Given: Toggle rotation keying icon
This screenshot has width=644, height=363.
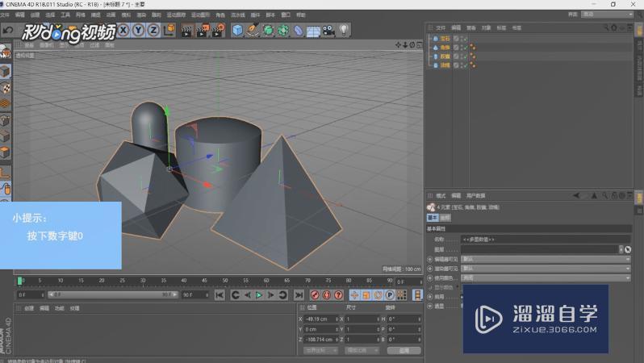Looking at the screenshot, I should click(378, 294).
